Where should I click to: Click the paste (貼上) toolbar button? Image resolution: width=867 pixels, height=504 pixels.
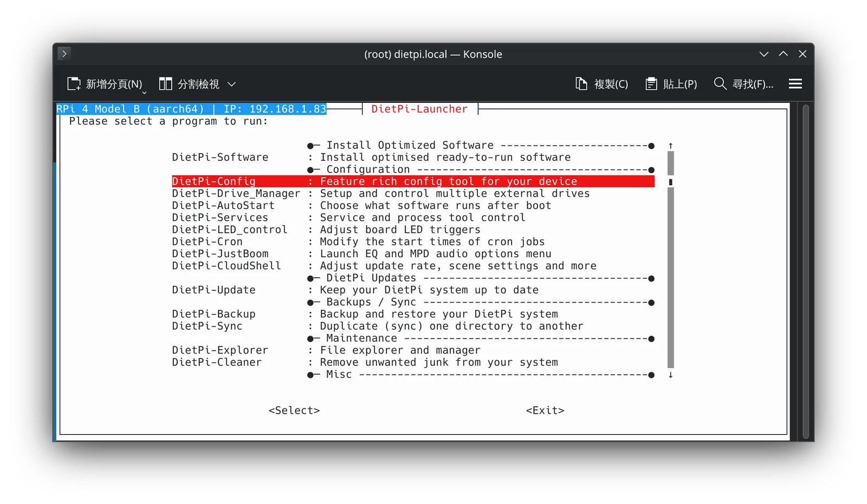point(671,84)
